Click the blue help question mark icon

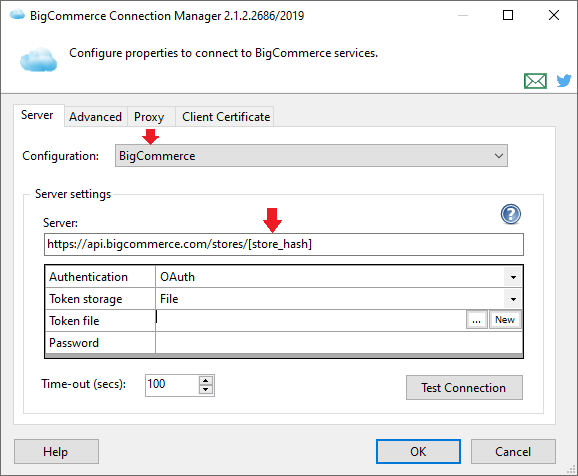point(511,214)
